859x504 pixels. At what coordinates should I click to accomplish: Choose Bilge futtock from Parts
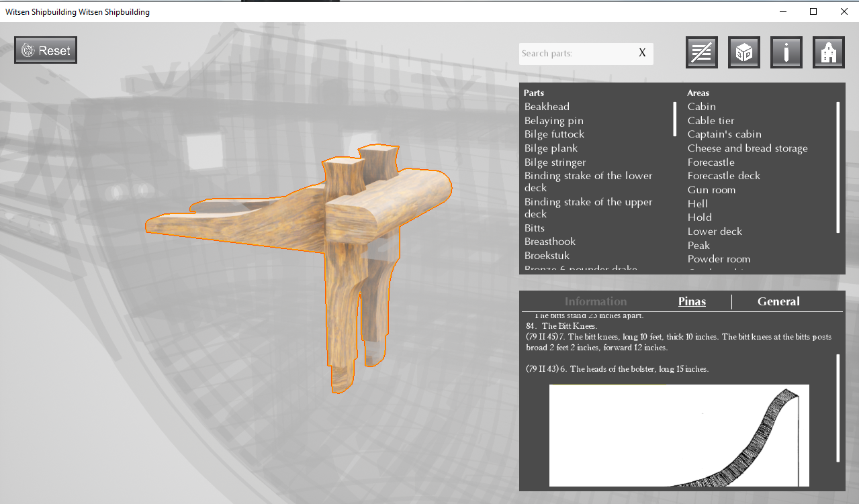pyautogui.click(x=554, y=134)
